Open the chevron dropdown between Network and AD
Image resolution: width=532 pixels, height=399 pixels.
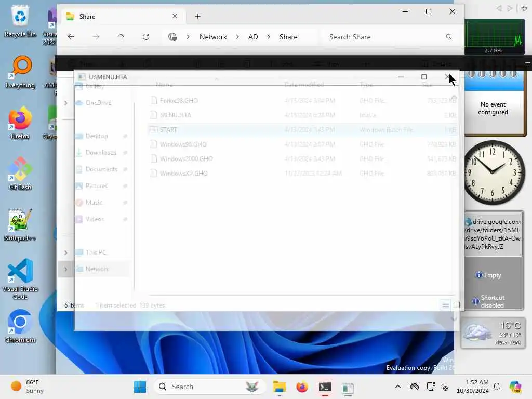click(x=237, y=37)
